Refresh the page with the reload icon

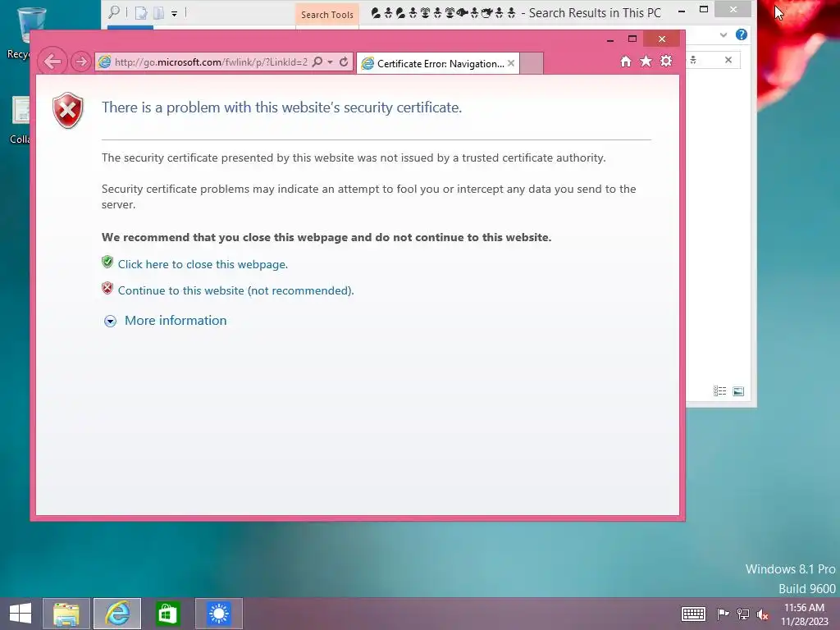(344, 62)
